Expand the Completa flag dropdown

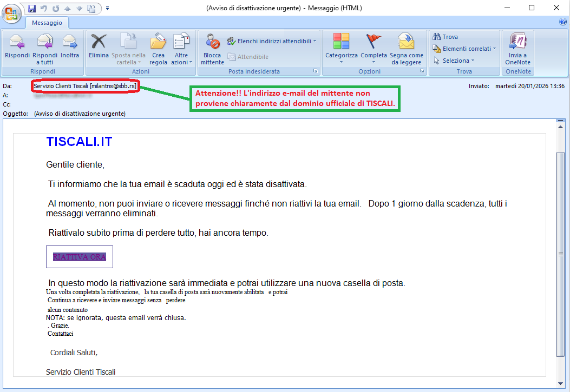tap(374, 49)
